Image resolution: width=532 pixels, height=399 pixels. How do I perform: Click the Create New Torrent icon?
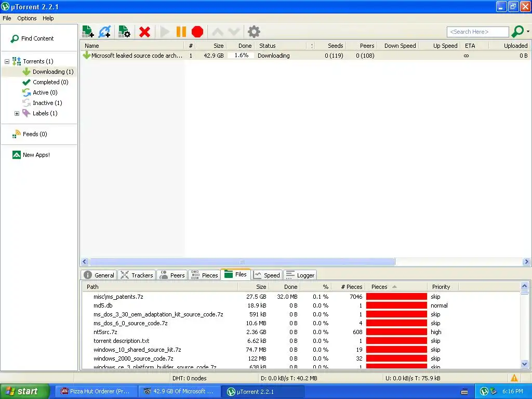[x=124, y=32]
